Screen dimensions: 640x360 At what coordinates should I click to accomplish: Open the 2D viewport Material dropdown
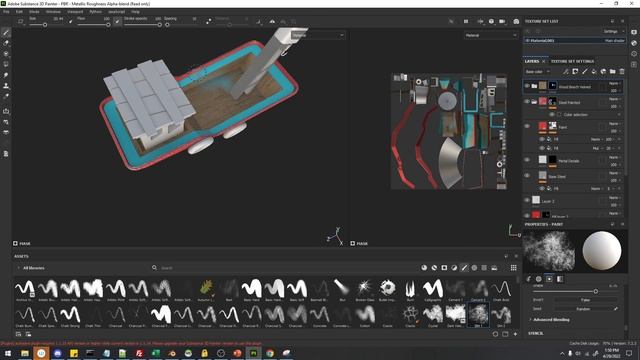click(x=491, y=36)
